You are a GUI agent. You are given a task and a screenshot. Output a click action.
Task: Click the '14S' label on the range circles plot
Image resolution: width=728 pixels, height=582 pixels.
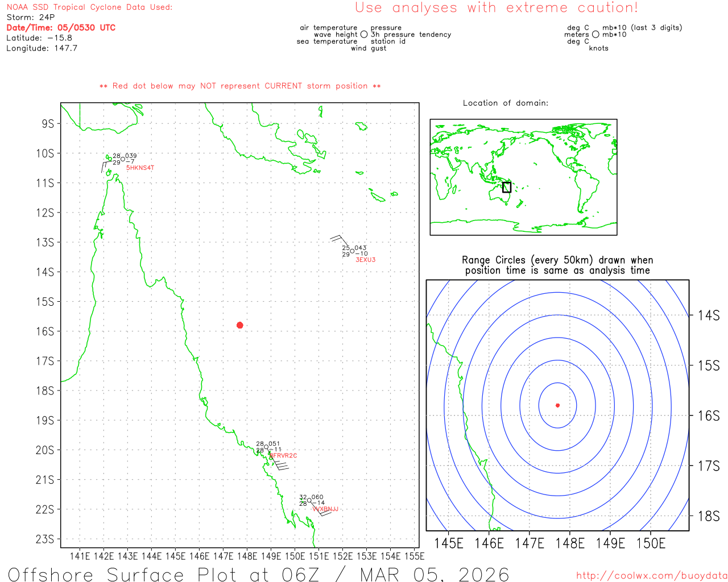pyautogui.click(x=709, y=315)
